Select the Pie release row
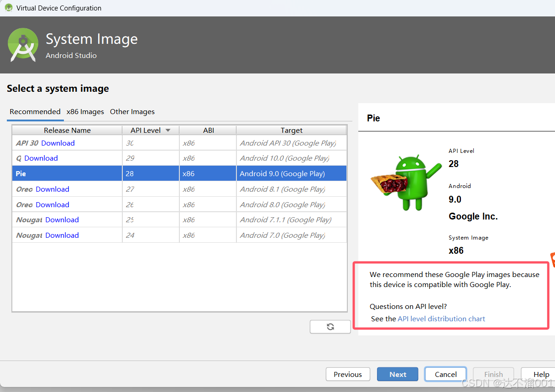Image resolution: width=555 pixels, height=392 pixels. tap(179, 173)
